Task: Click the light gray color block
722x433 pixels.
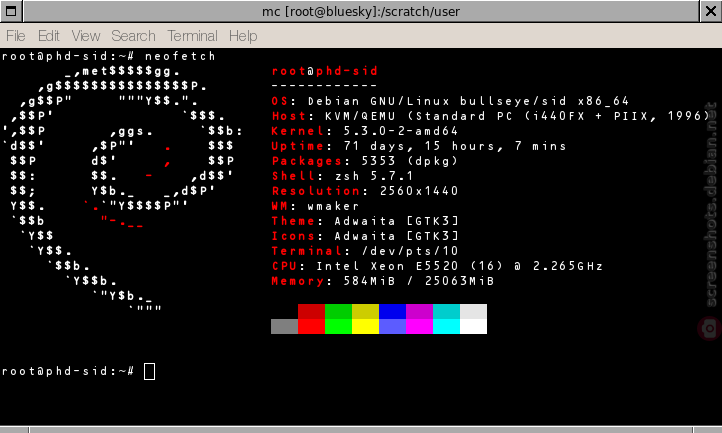Action: [473, 311]
